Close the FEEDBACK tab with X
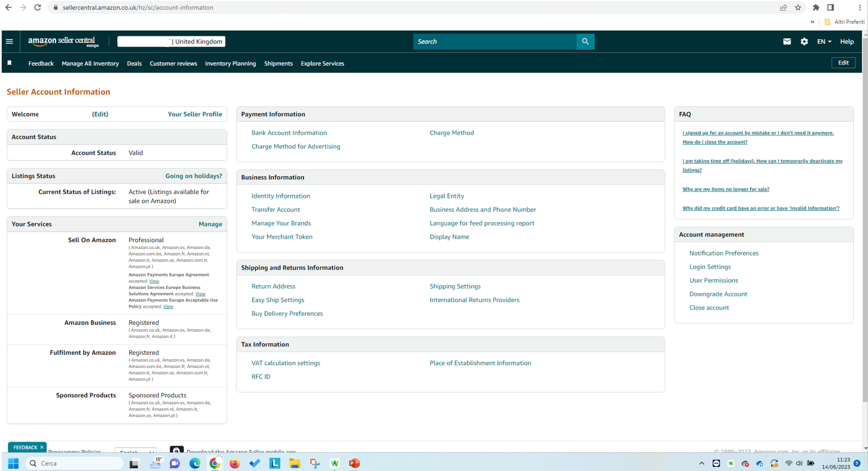 (x=42, y=447)
